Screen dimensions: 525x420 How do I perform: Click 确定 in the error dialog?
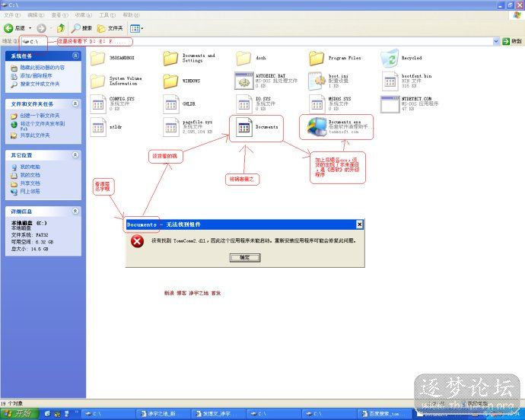point(245,257)
